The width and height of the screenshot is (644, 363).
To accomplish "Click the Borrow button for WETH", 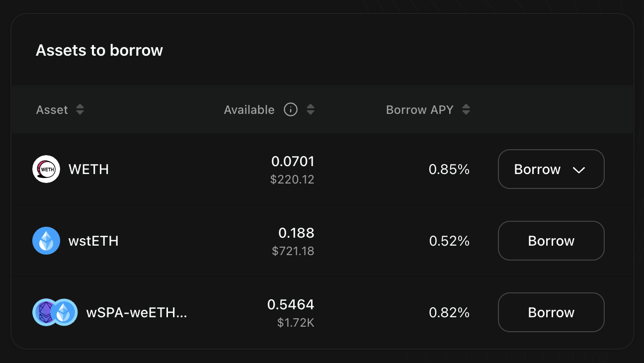I will (537, 170).
